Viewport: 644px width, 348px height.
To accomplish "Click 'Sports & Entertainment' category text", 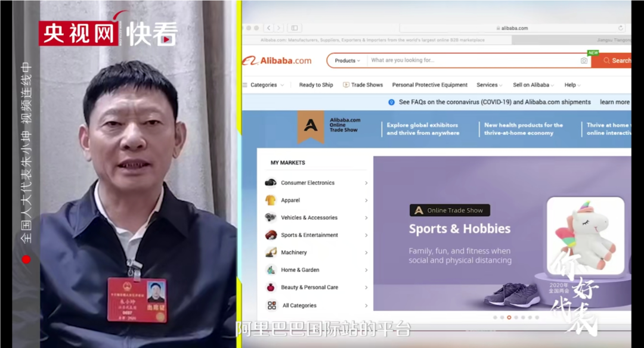I will [309, 235].
